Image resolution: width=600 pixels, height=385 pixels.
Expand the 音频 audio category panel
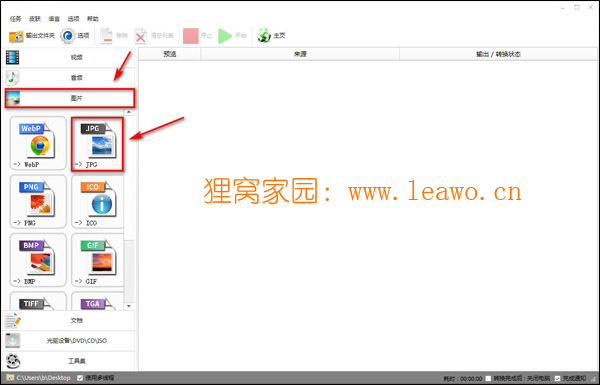tap(69, 78)
